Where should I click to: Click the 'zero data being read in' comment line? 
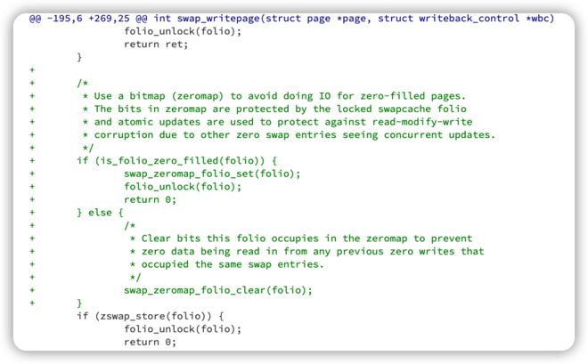tap(306, 251)
